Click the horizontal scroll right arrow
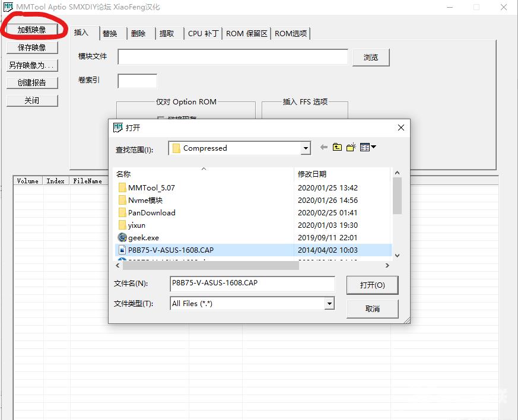 [387, 266]
